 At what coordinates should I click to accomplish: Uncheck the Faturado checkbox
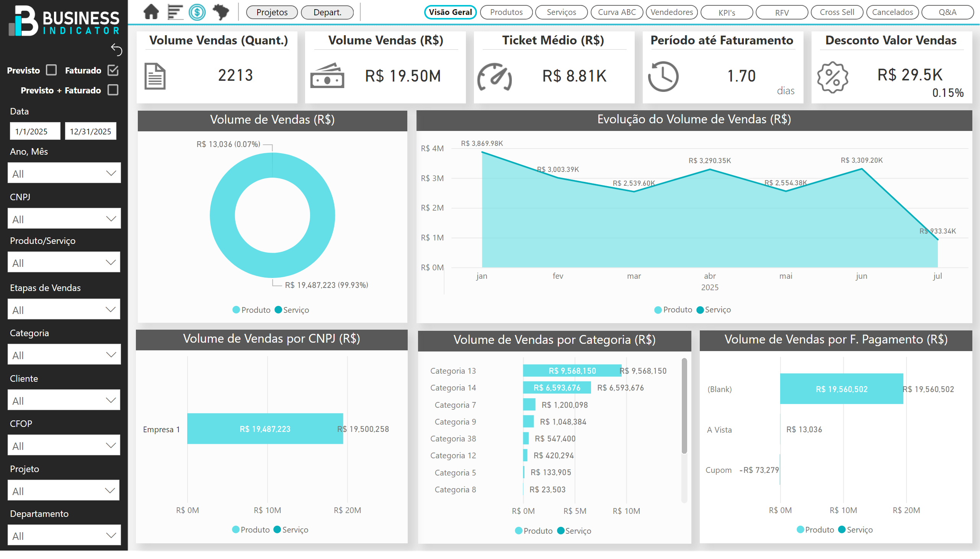(x=113, y=70)
